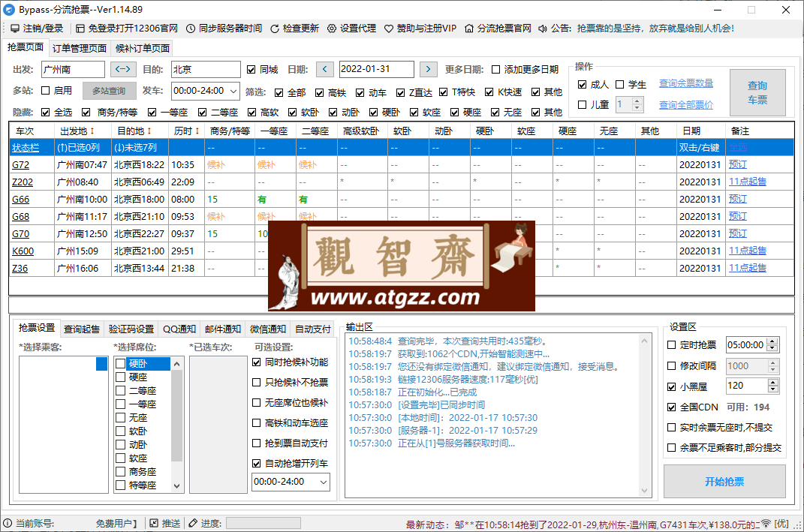Decrease 小黑屋 value stepper down

772,389
